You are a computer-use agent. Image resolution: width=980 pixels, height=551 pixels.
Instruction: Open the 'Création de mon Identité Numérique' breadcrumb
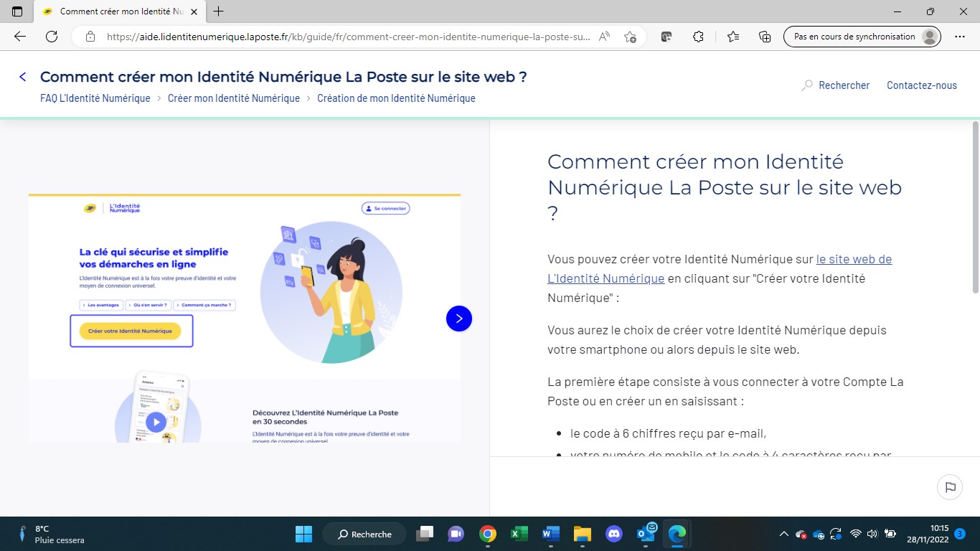click(x=396, y=98)
